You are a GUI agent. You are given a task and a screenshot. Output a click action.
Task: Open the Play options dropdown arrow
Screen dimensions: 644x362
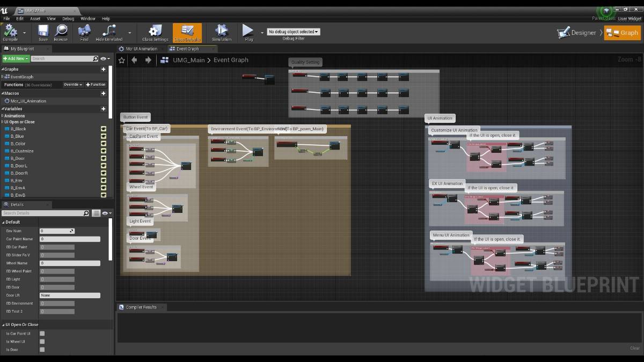point(262,33)
